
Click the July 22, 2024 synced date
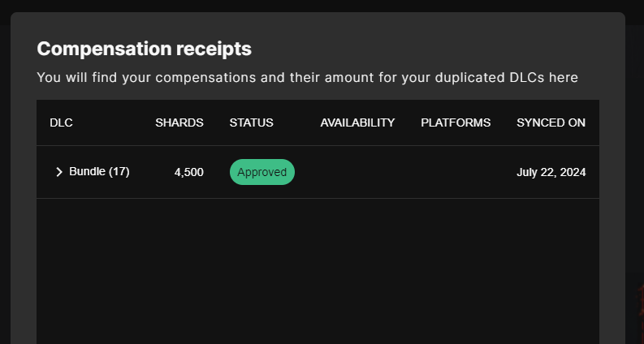[x=551, y=173]
